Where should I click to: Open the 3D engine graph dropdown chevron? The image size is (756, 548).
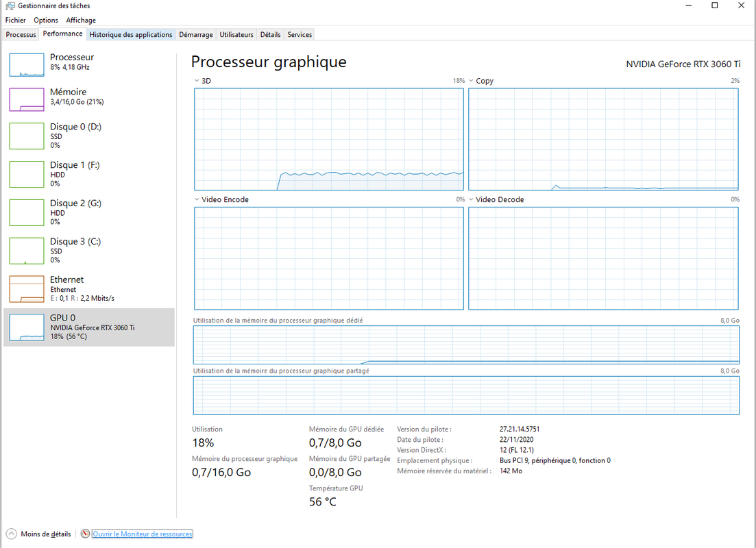(x=197, y=81)
